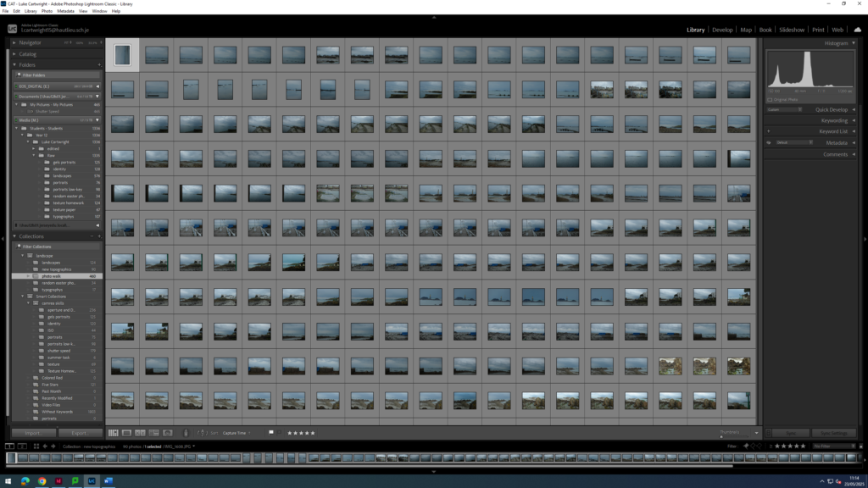Image resolution: width=868 pixels, height=488 pixels.
Task: Hide the top module picker panel arrow
Action: [434, 17]
